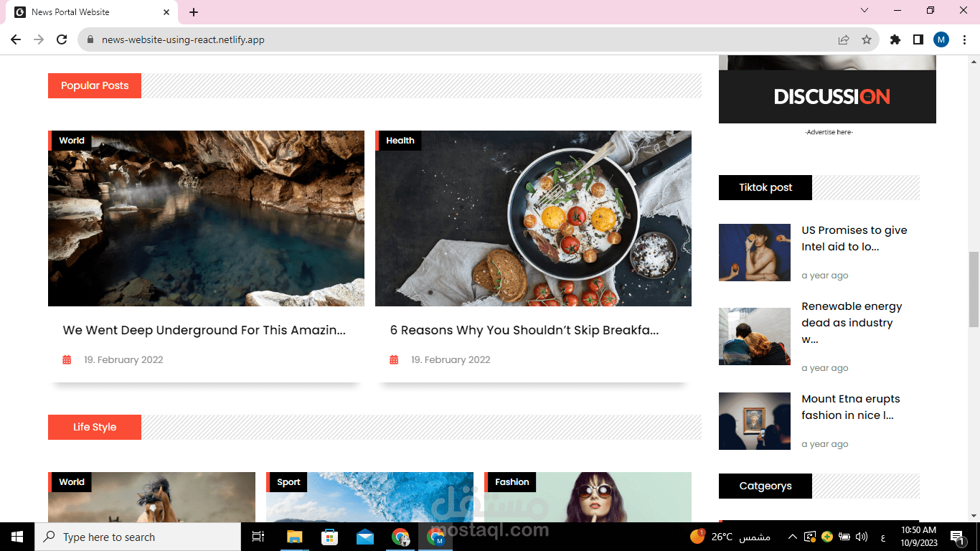Open the breakfast eggs post image
The height and width of the screenshot is (551, 980).
[533, 218]
